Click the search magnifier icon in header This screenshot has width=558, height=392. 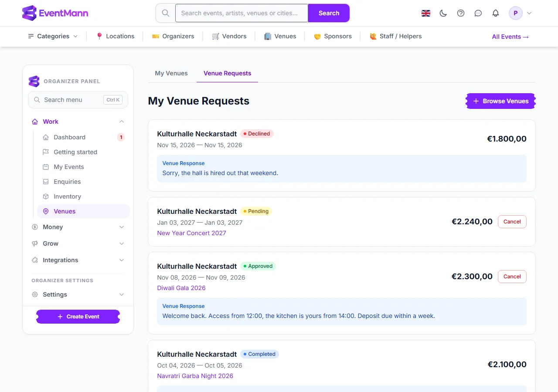pos(166,13)
